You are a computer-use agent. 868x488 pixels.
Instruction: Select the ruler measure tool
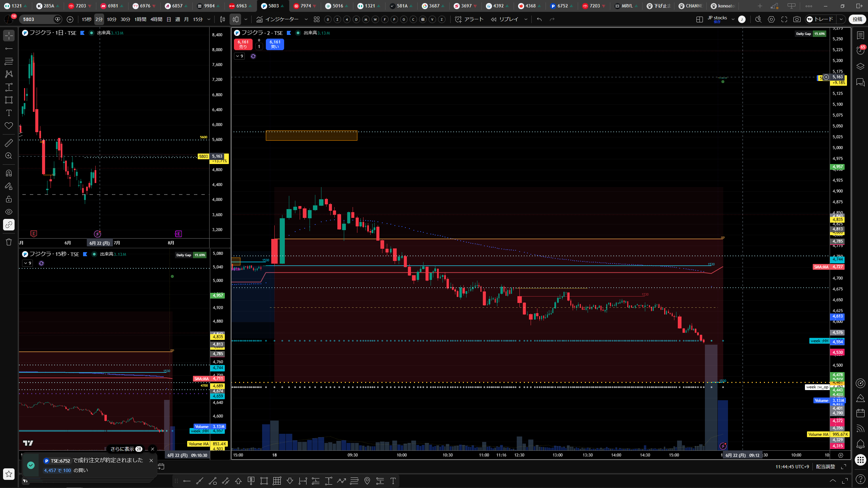(x=9, y=143)
